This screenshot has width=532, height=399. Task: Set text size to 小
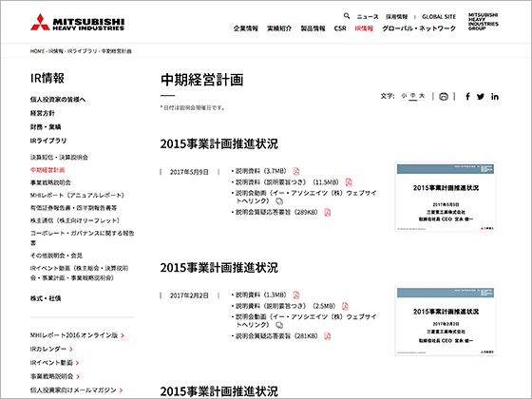coord(404,96)
